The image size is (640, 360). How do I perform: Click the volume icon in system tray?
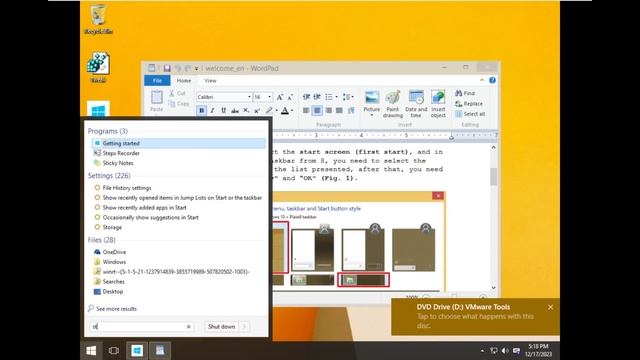505,351
